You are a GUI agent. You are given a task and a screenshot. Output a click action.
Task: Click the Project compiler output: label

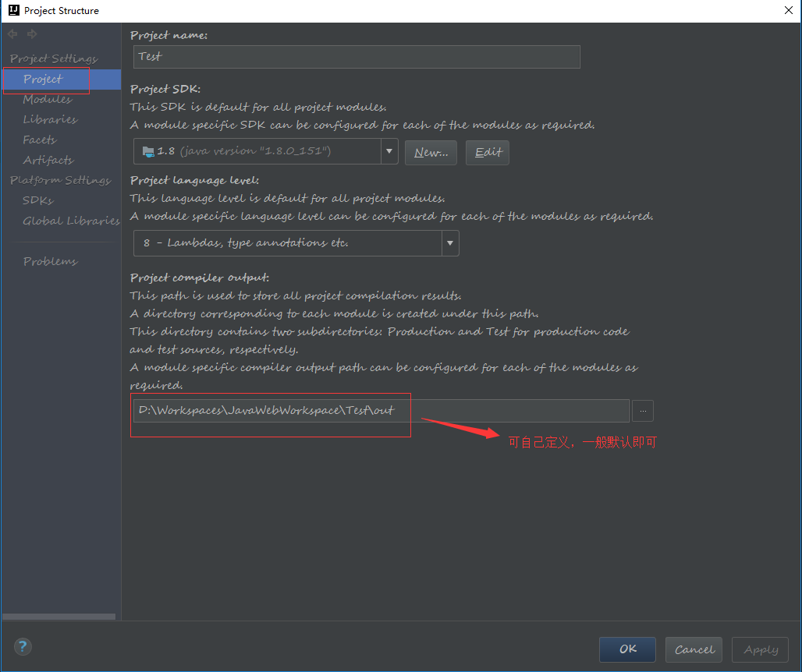coord(200,278)
